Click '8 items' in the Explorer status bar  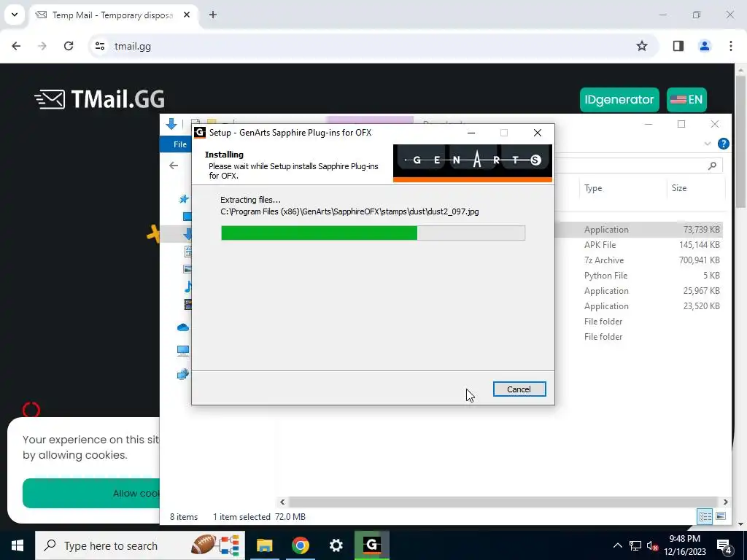[184, 517]
